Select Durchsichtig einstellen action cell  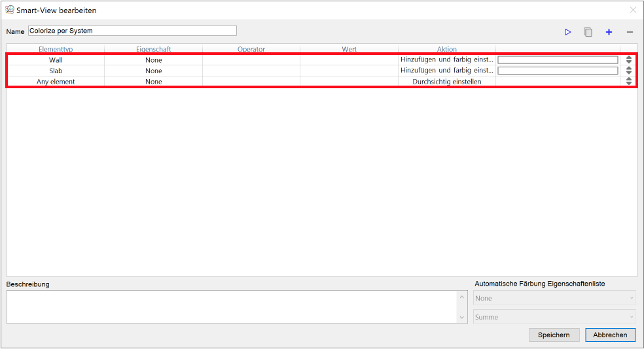(447, 82)
